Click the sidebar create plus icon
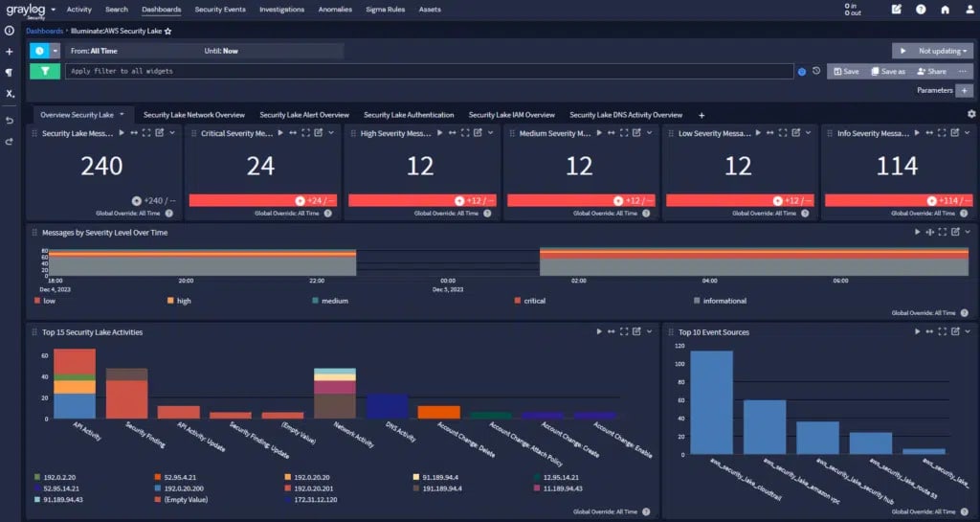 pos(10,52)
